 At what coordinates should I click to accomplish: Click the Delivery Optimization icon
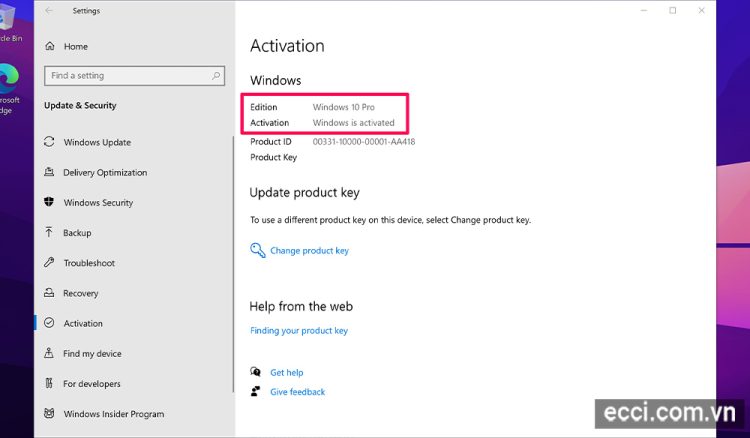[x=49, y=172]
